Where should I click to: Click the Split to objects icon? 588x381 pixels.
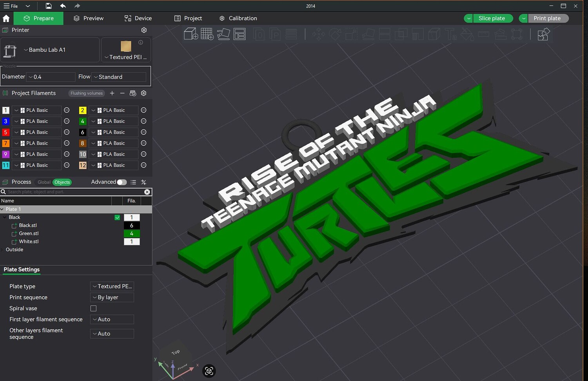tap(259, 34)
